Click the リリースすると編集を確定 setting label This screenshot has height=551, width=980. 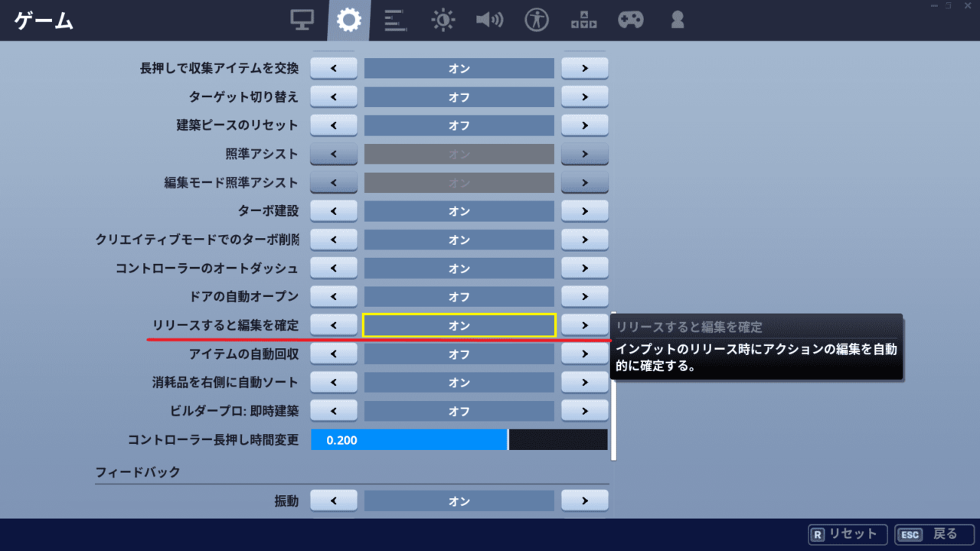pos(226,325)
